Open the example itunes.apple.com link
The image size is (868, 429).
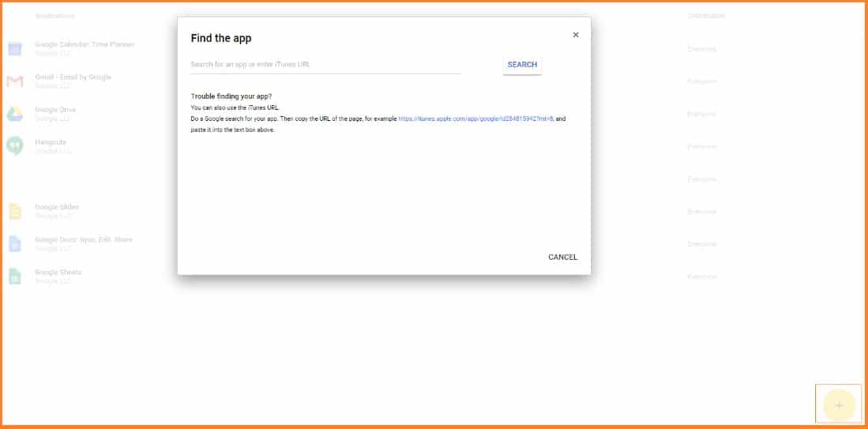[x=475, y=119]
